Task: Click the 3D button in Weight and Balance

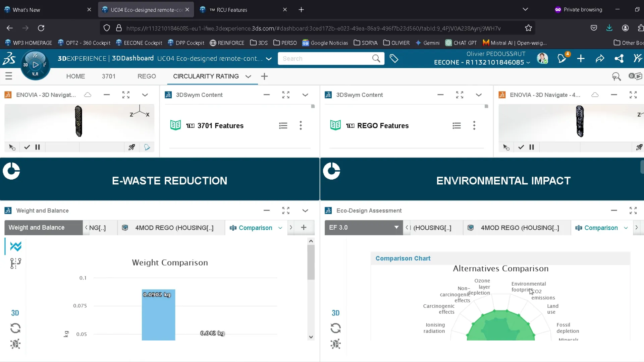Action: 15,313
